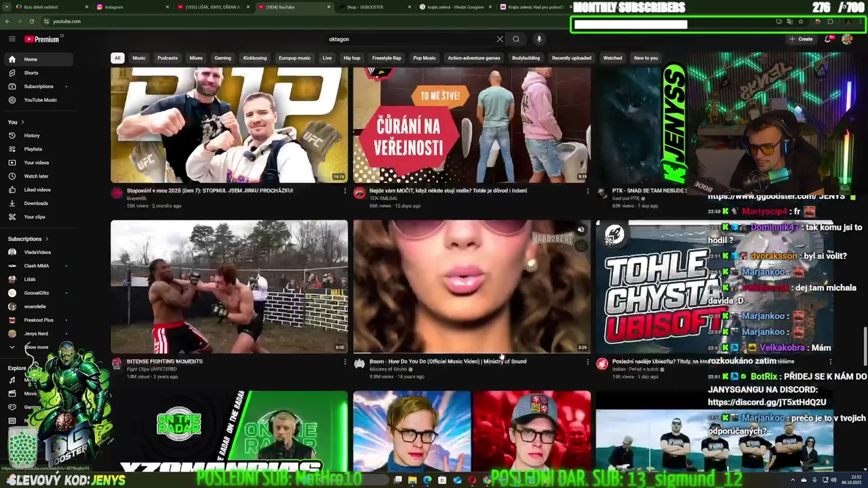Select the Kickboxing filter chip
The height and width of the screenshot is (488, 868).
255,58
